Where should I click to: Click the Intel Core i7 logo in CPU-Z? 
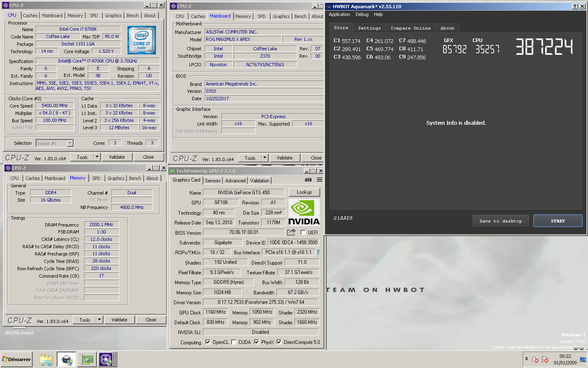[142, 40]
